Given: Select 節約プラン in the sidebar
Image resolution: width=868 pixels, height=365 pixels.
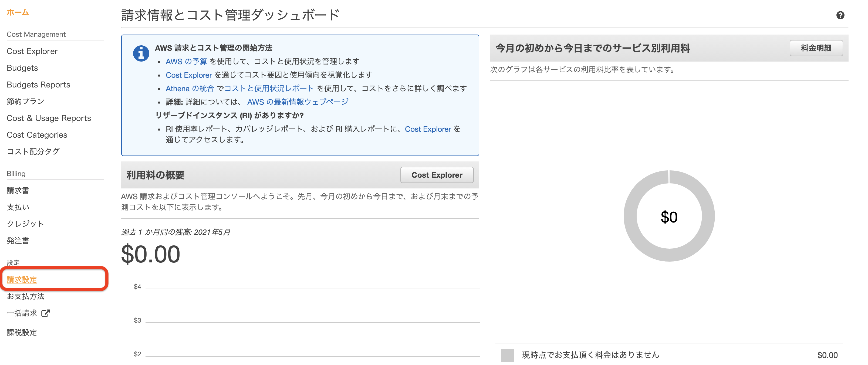Looking at the screenshot, I should pos(26,101).
